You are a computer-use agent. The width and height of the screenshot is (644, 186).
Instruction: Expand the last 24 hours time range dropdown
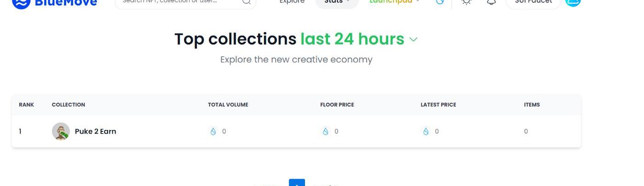(x=413, y=39)
